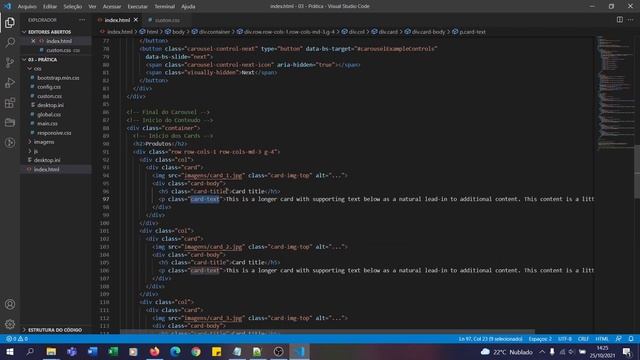The width and height of the screenshot is (640, 360).
Task: Click the notifications bell in status bar
Action: [631, 339]
